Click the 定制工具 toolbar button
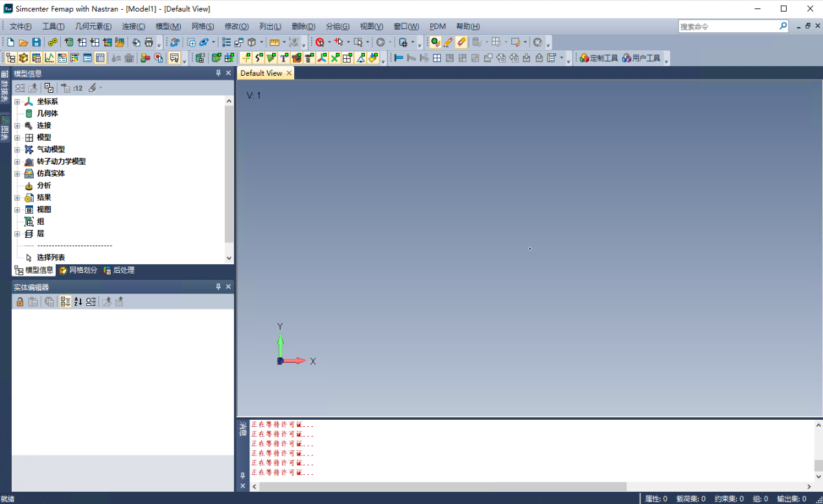This screenshot has height=504, width=823. tap(599, 58)
